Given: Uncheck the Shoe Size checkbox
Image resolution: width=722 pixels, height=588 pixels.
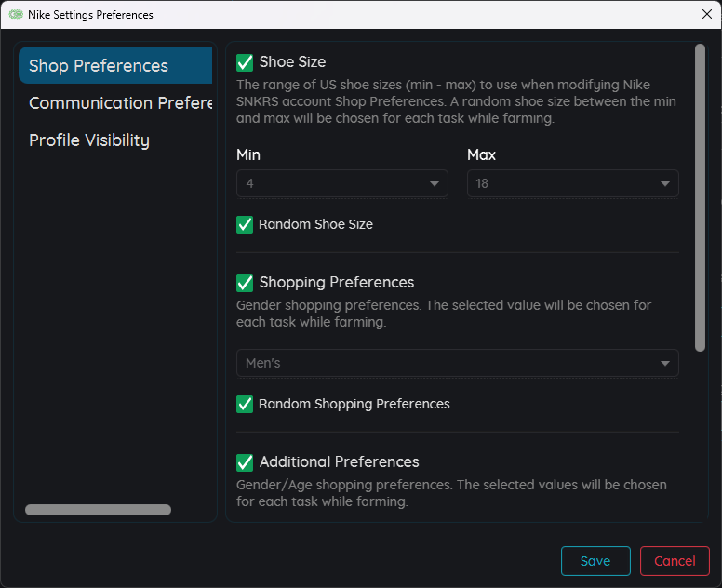Looking at the screenshot, I should click(x=245, y=62).
